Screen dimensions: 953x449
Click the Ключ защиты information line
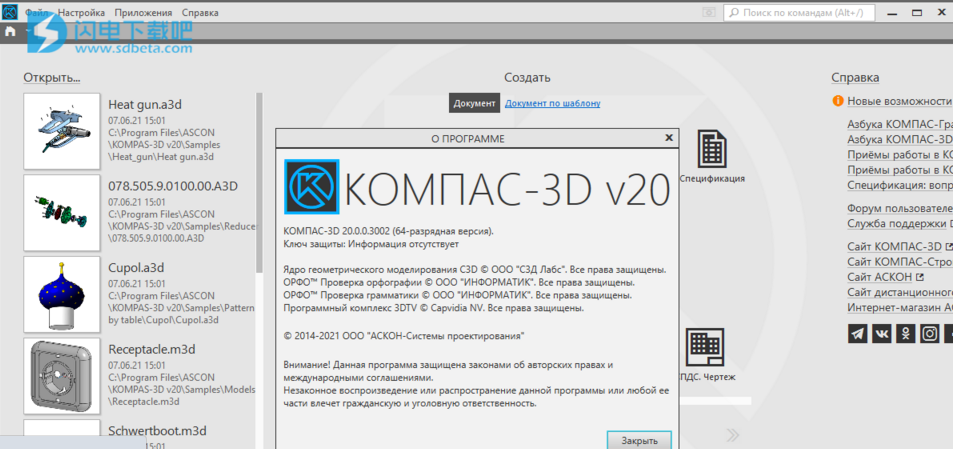click(371, 244)
